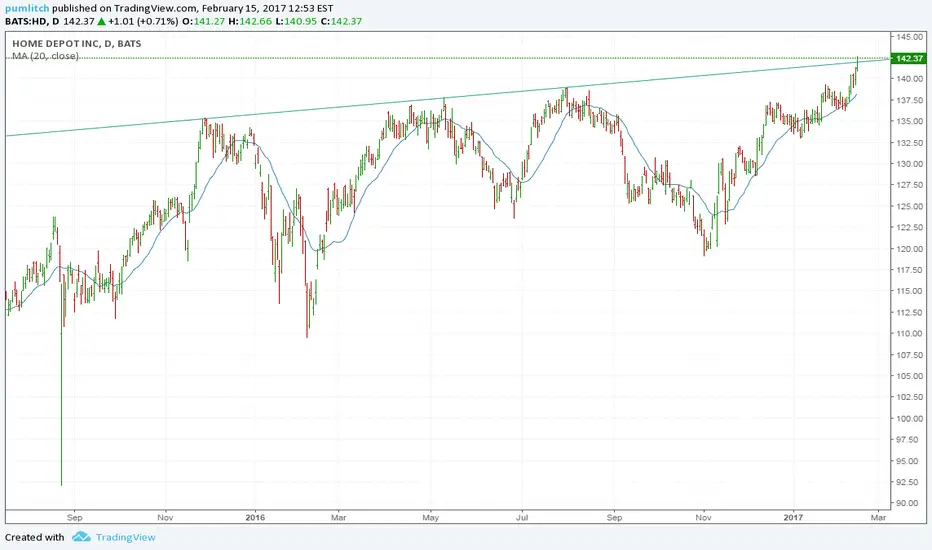Click the O:141.27 open value

pyautogui.click(x=203, y=21)
